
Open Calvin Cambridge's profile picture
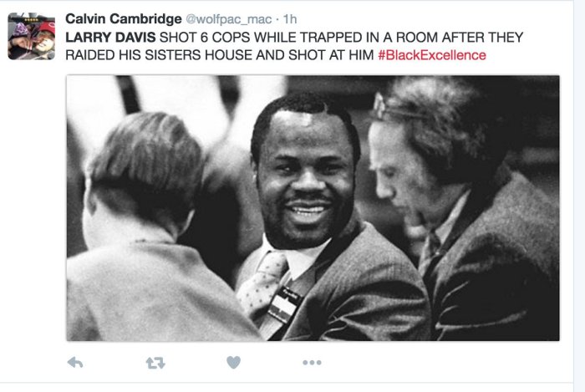[32, 36]
